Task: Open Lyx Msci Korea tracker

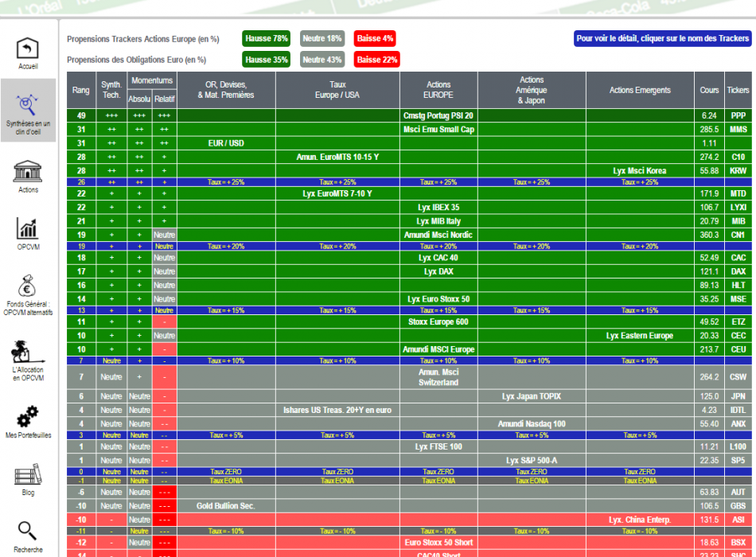Action: tap(640, 171)
